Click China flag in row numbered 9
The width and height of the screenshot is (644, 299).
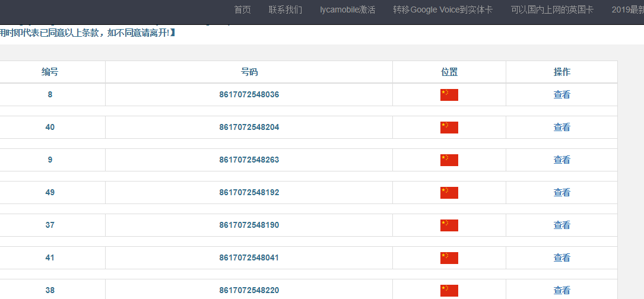click(x=449, y=160)
